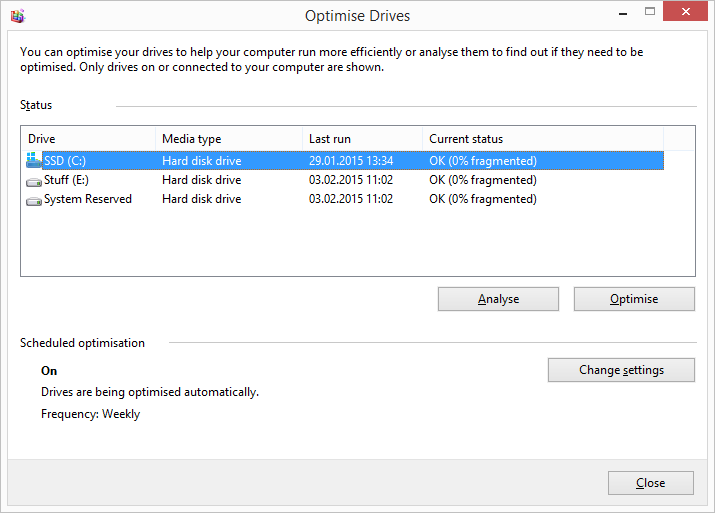Click the SSD (C:) drive icon
This screenshot has width=715, height=513.
tap(34, 161)
